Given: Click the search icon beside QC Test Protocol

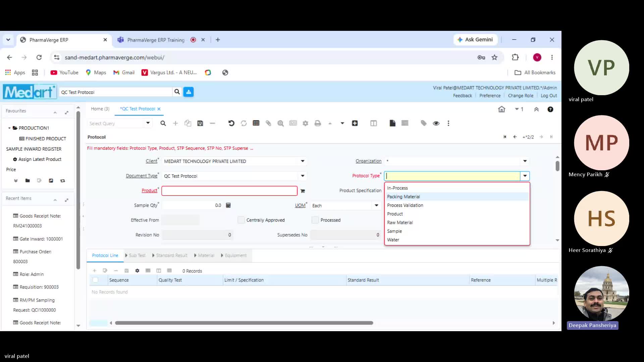Looking at the screenshot, I should [177, 92].
